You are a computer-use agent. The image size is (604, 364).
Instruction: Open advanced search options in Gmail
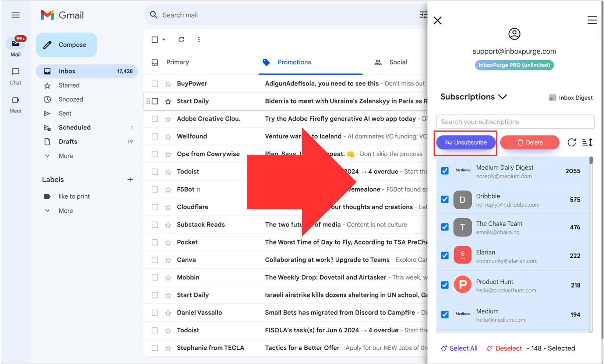424,15
